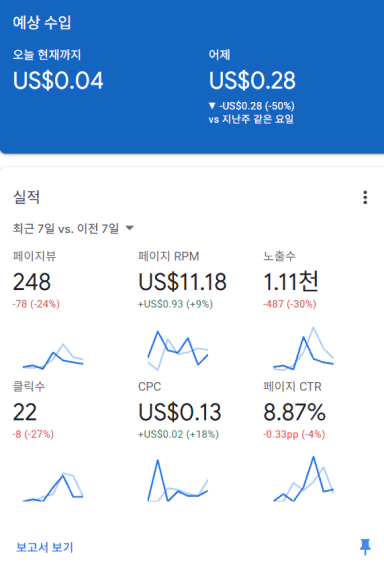This screenshot has height=566, width=384.
Task: Click the down-arrow change indicator -US$0.28 (-50%)
Action: coord(252,106)
